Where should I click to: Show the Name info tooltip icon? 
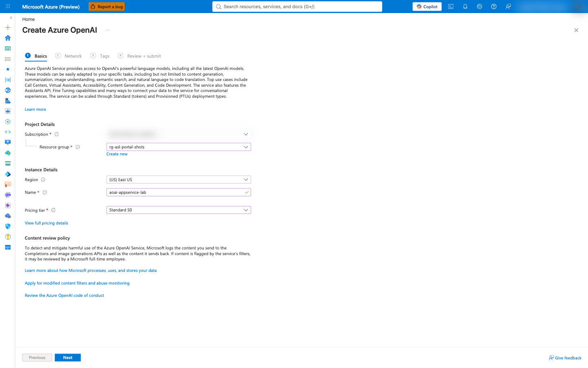(45, 193)
